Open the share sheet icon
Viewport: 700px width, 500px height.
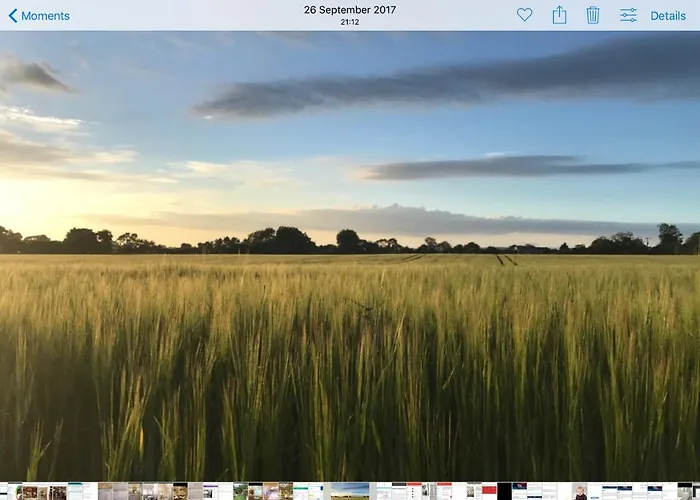[559, 15]
